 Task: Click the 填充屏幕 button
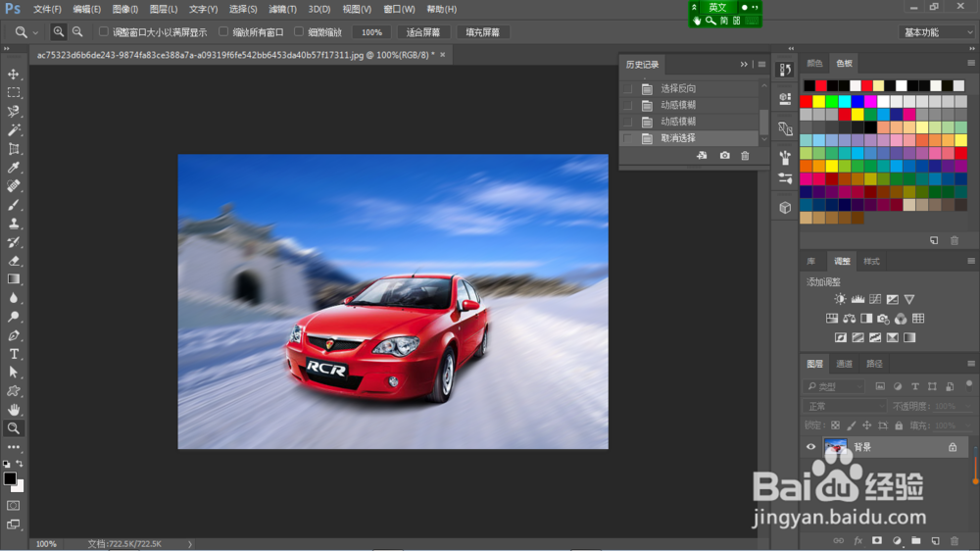[x=482, y=32]
